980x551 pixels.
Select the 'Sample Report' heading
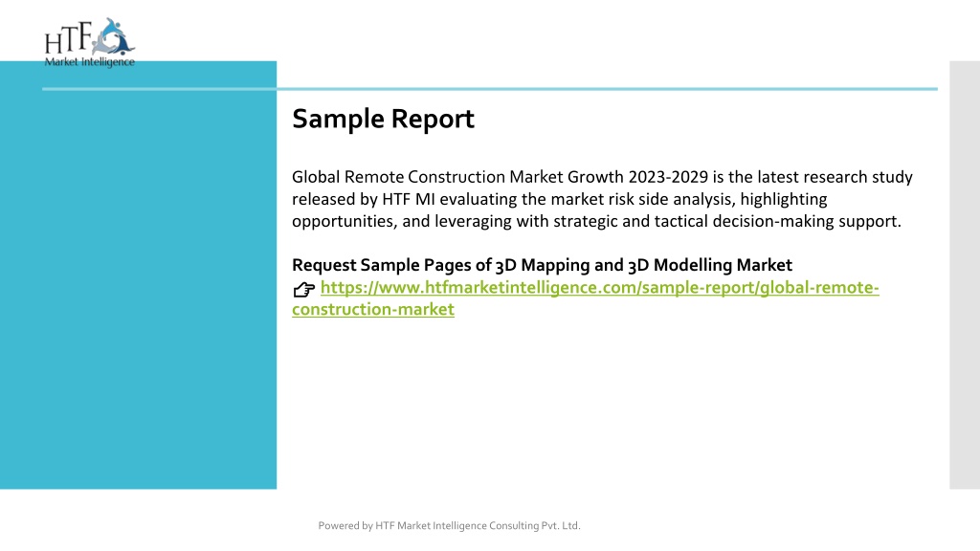(383, 119)
